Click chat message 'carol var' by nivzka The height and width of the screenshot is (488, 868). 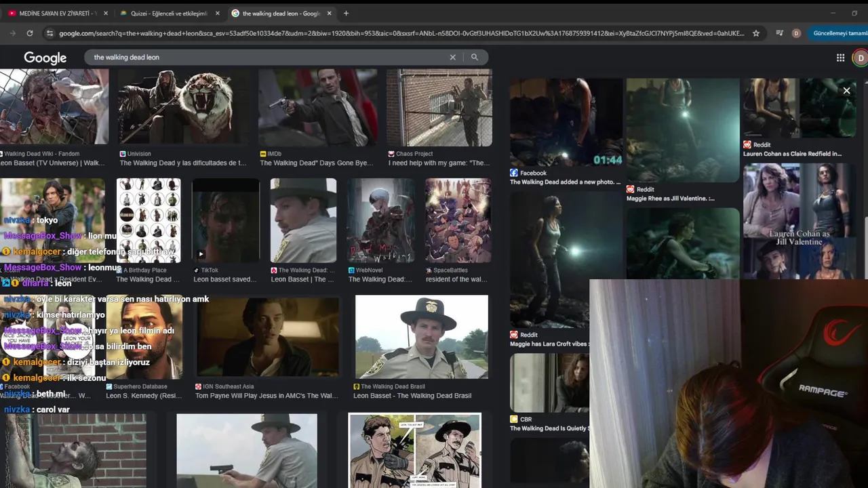[x=53, y=409]
